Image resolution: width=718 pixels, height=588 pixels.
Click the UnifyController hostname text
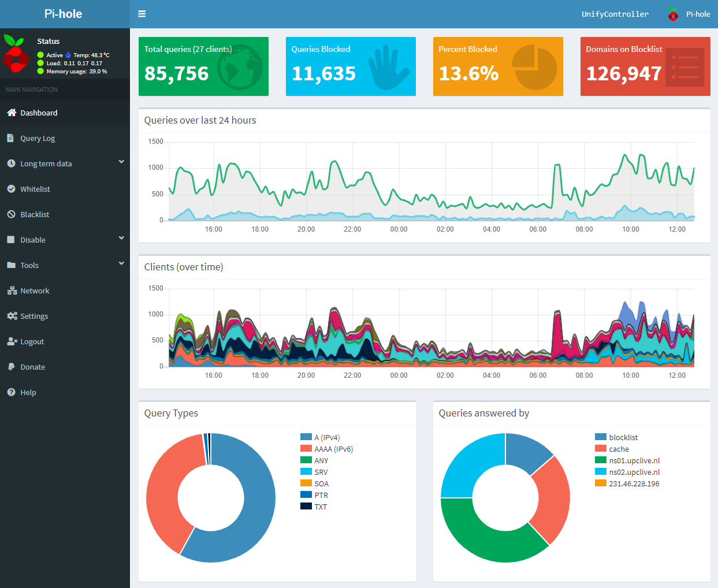coord(615,14)
